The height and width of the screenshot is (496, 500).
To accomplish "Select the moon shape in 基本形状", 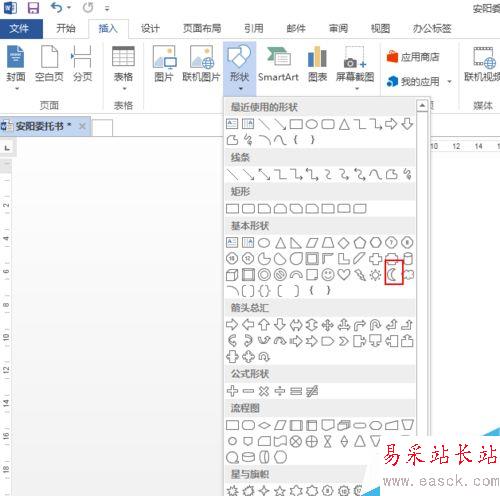I will (393, 275).
